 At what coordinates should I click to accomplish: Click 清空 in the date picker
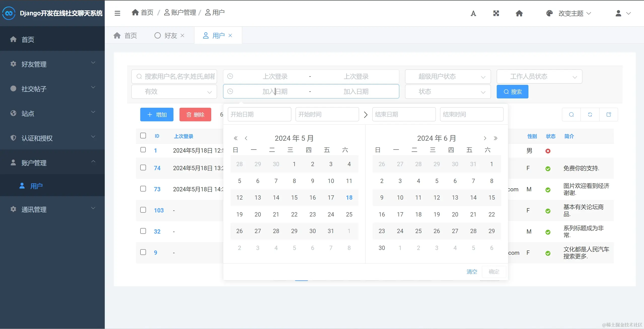click(x=472, y=272)
